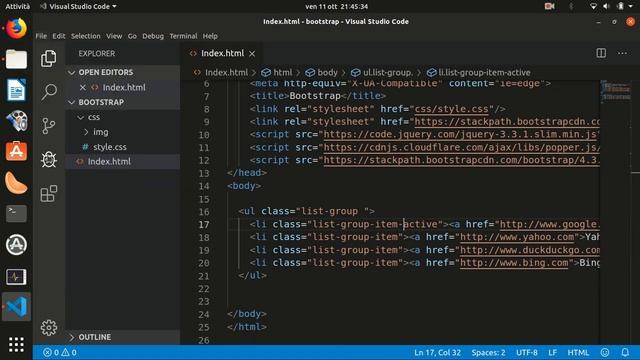Viewport: 640px width, 360px height.
Task: Open Files manager from the dock
Action: (x=16, y=59)
